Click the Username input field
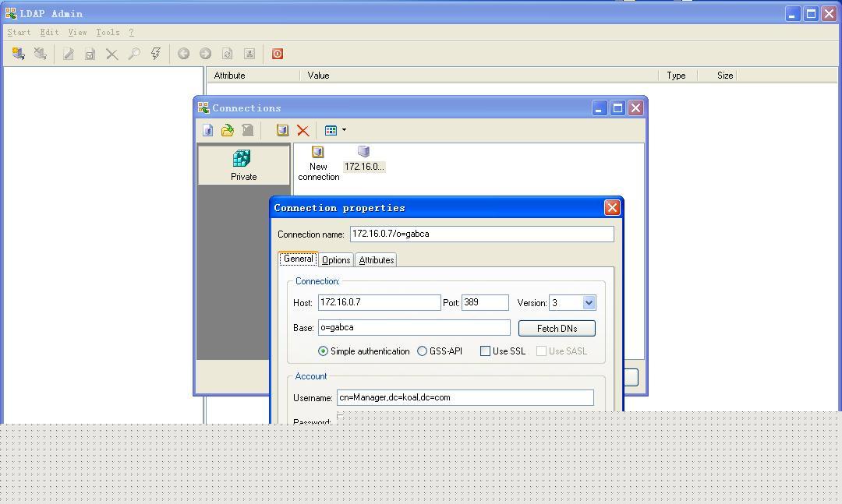Viewport: 842px width, 504px height. [465, 398]
